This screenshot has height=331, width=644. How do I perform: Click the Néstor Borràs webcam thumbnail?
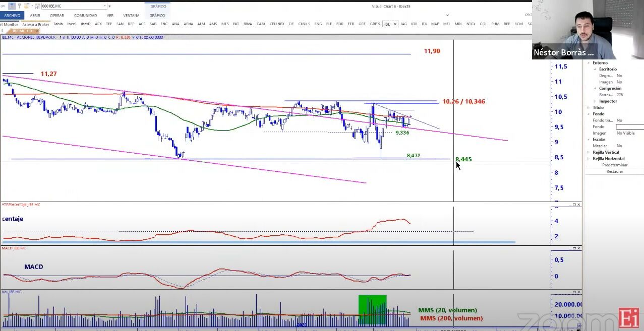[588, 30]
